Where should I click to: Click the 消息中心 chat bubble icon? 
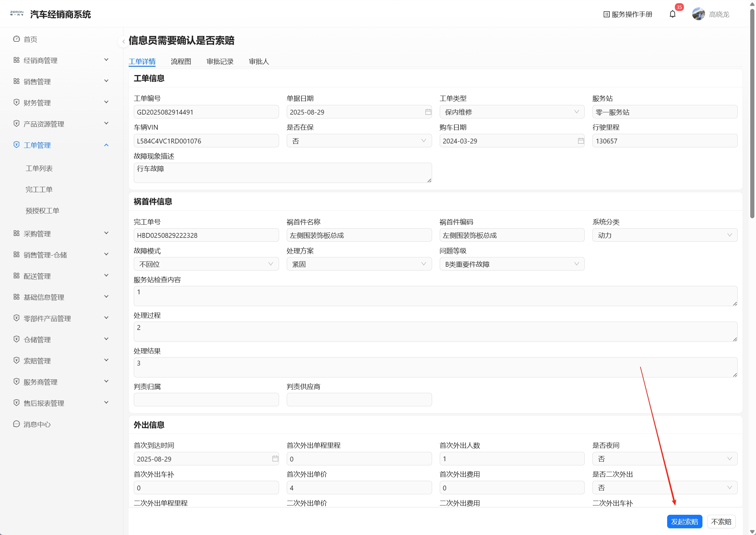click(16, 424)
